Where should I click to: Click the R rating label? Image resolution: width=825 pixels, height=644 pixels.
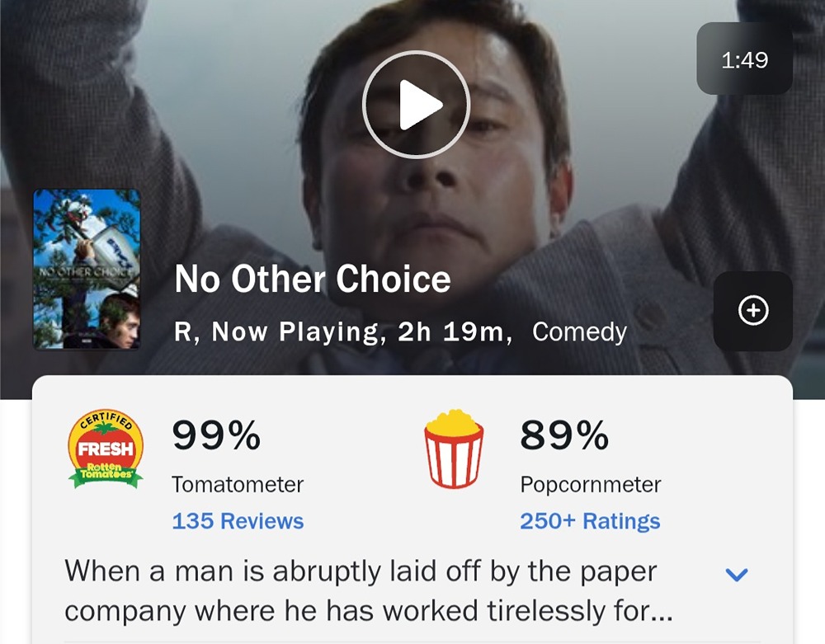183,331
